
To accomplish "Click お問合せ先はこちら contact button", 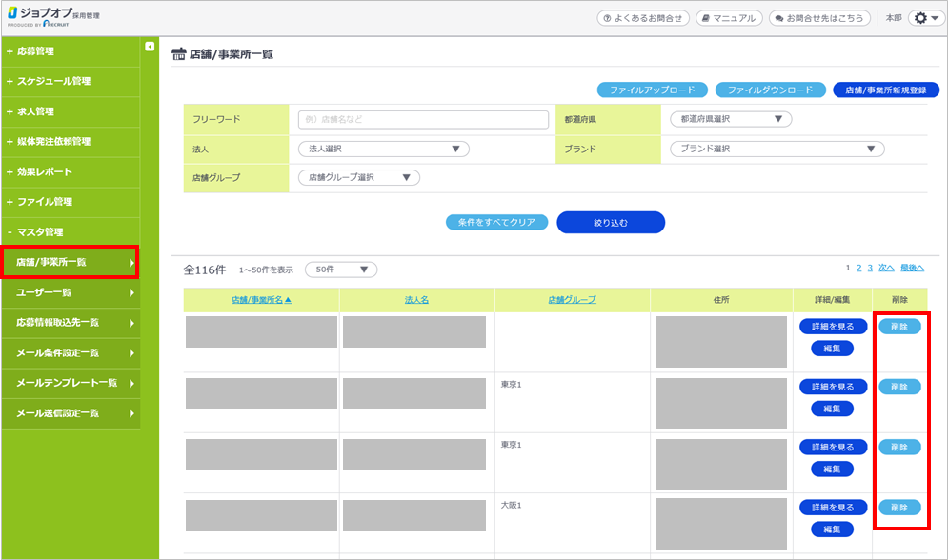I will [818, 18].
